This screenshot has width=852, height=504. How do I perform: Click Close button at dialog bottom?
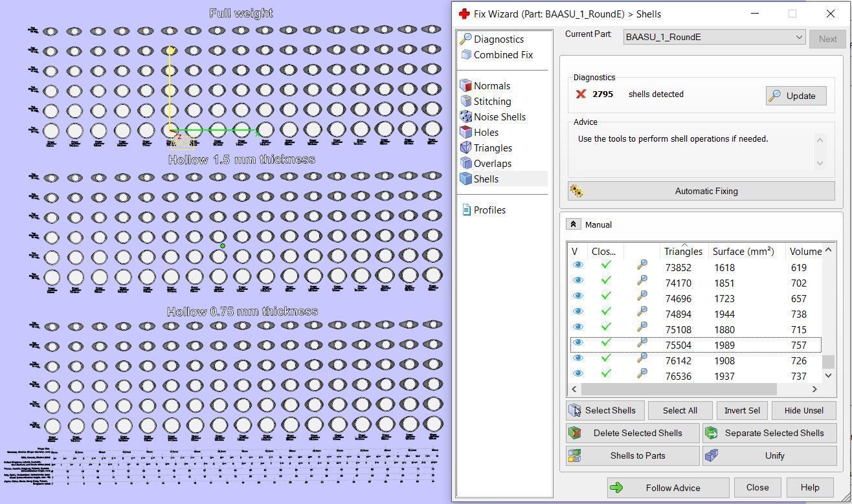pos(757,488)
